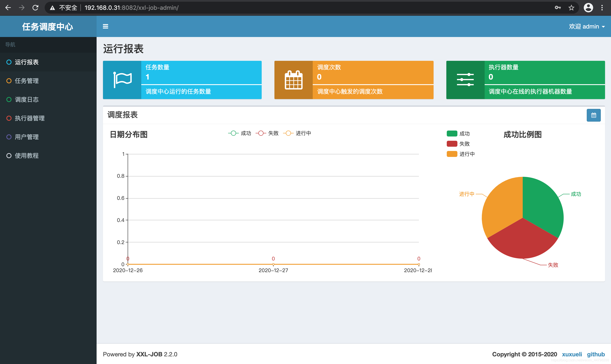Open the github link in the footer

click(x=595, y=354)
